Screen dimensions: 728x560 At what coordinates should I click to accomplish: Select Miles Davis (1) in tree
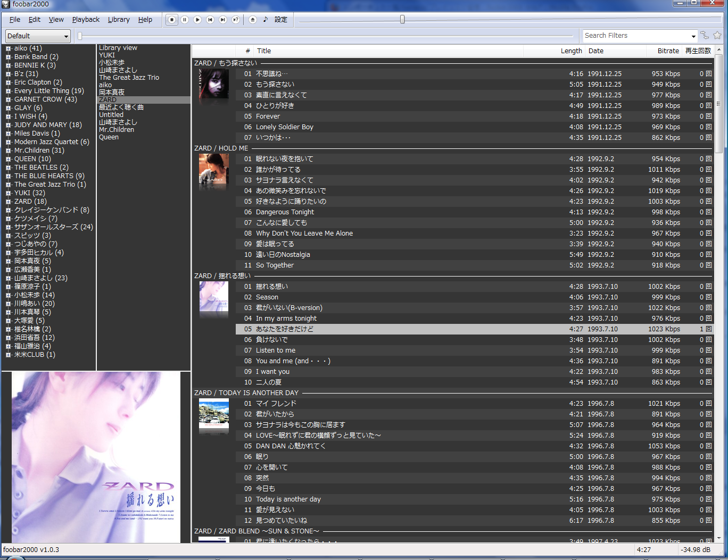37,133
